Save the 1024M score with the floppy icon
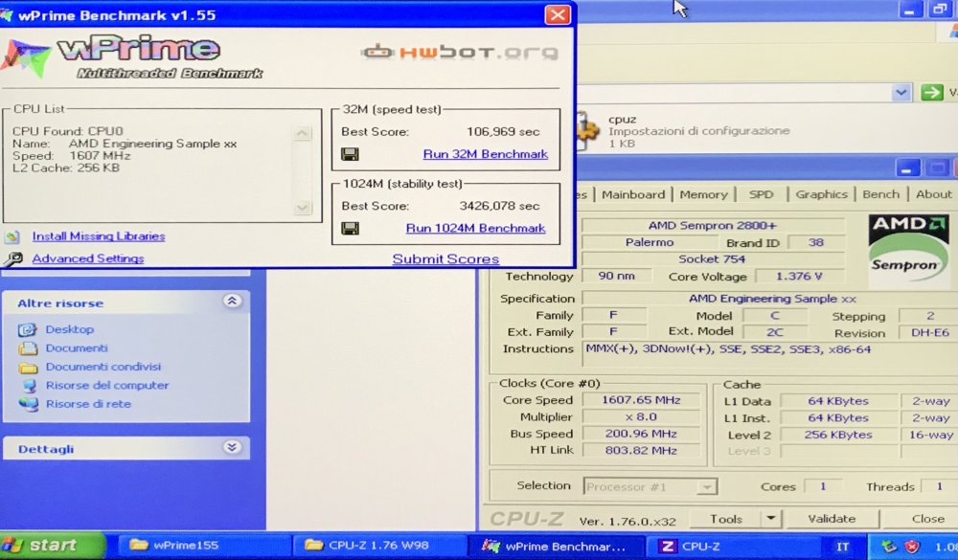The image size is (958, 560). point(351,228)
